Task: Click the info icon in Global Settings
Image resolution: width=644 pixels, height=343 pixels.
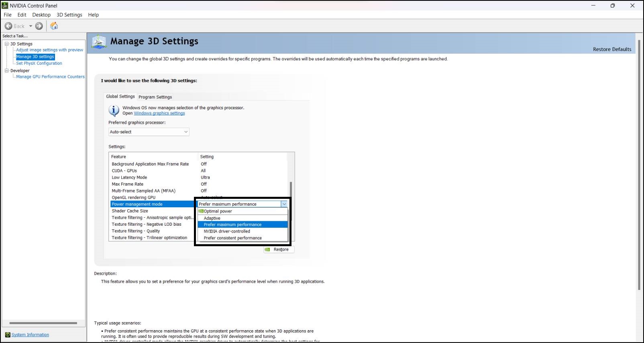Action: tap(114, 110)
